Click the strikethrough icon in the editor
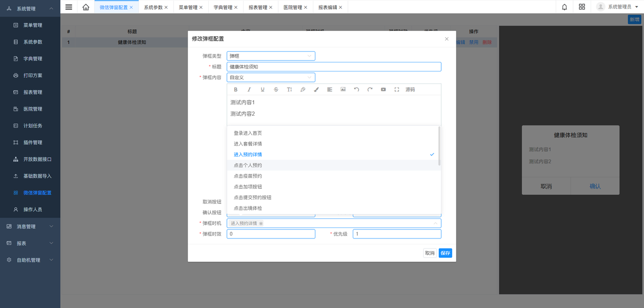The height and width of the screenshot is (308, 644). [276, 90]
